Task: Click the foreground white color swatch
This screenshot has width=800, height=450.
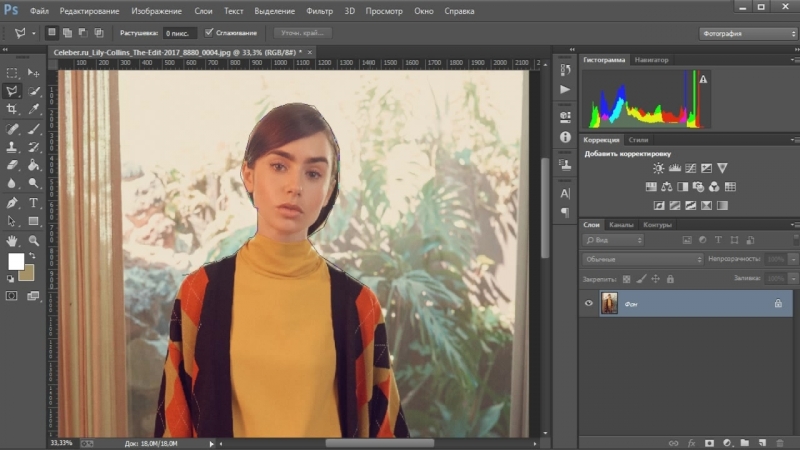Action: (x=16, y=262)
